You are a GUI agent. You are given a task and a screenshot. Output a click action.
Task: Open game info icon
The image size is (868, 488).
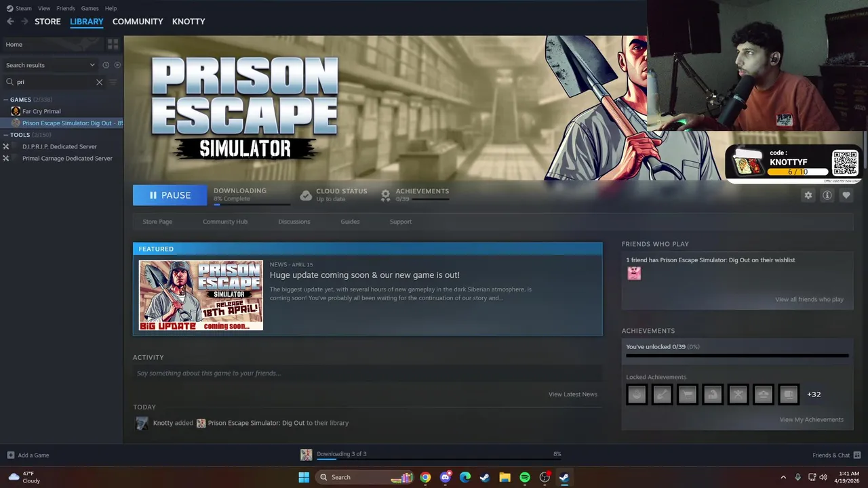click(x=827, y=195)
